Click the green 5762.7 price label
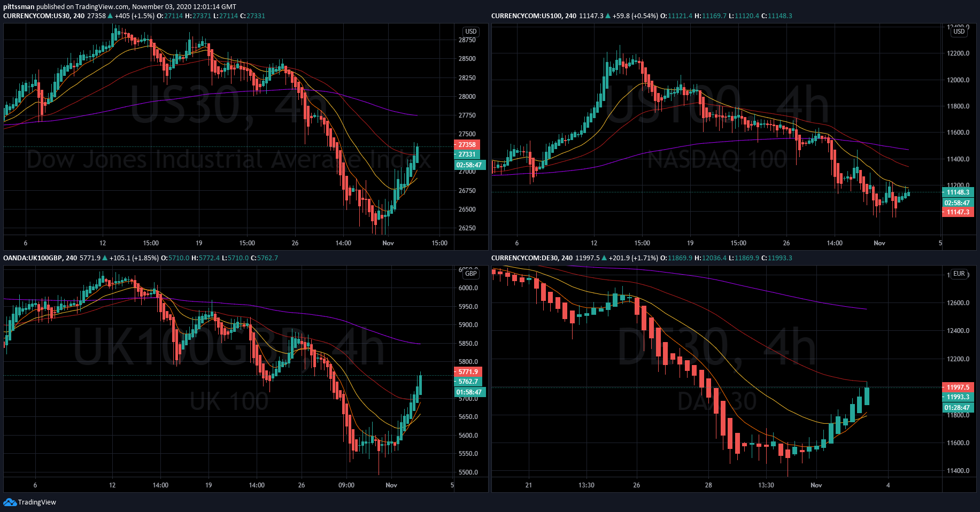 pos(468,382)
